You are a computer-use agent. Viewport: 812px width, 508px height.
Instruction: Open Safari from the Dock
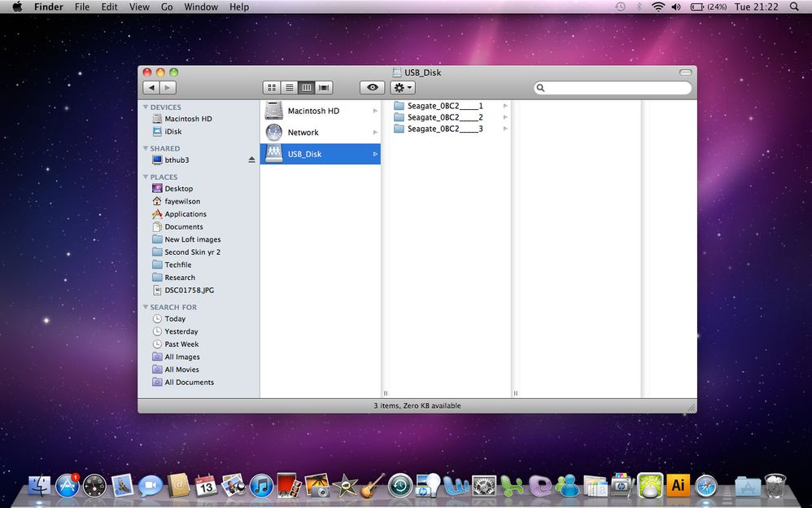[x=705, y=486]
